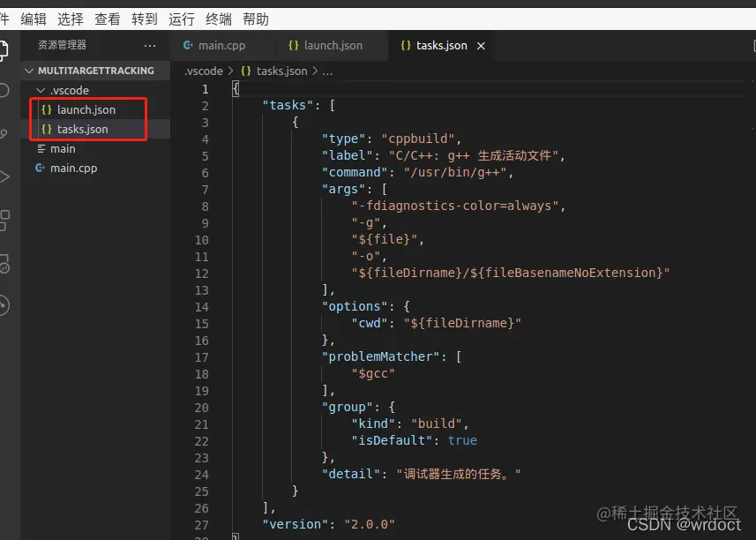Open the 查看 menu

pos(108,19)
